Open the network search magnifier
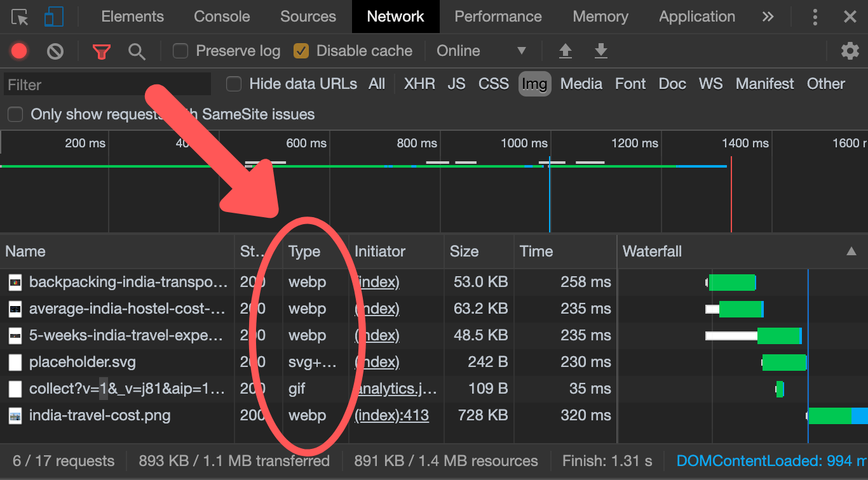This screenshot has width=868, height=480. [x=137, y=51]
